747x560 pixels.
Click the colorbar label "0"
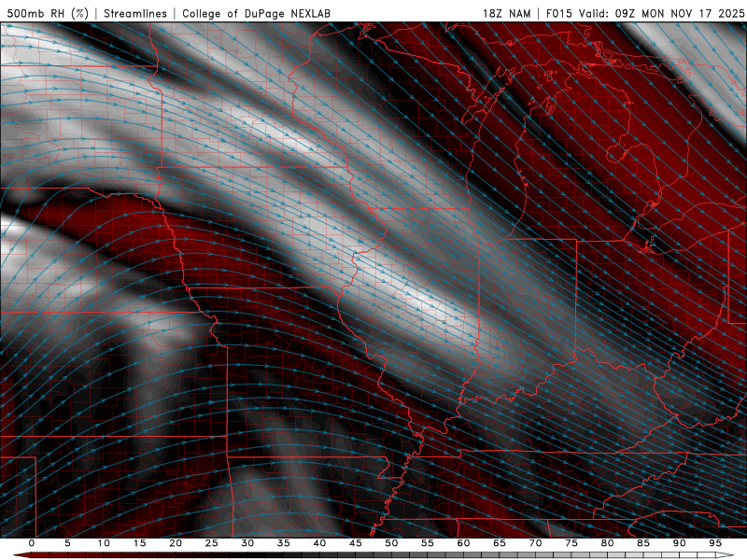coord(32,543)
